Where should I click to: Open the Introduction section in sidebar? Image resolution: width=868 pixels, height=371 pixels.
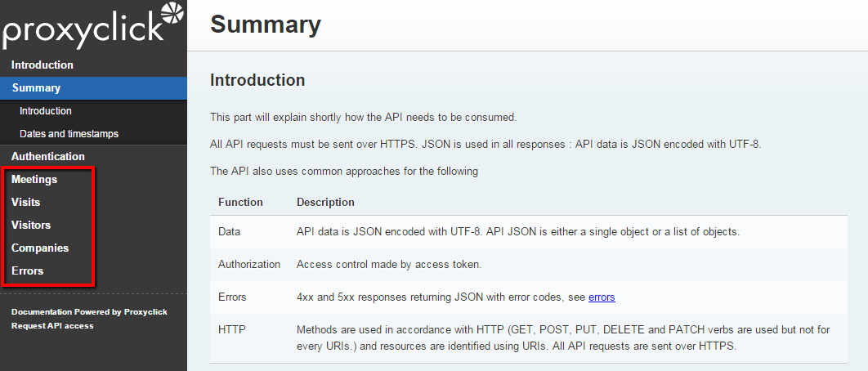(43, 65)
